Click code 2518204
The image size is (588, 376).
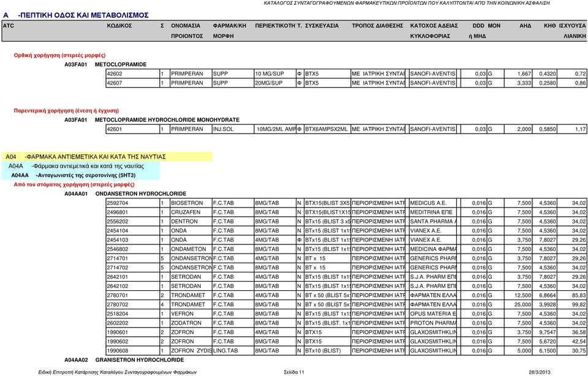tap(118, 314)
